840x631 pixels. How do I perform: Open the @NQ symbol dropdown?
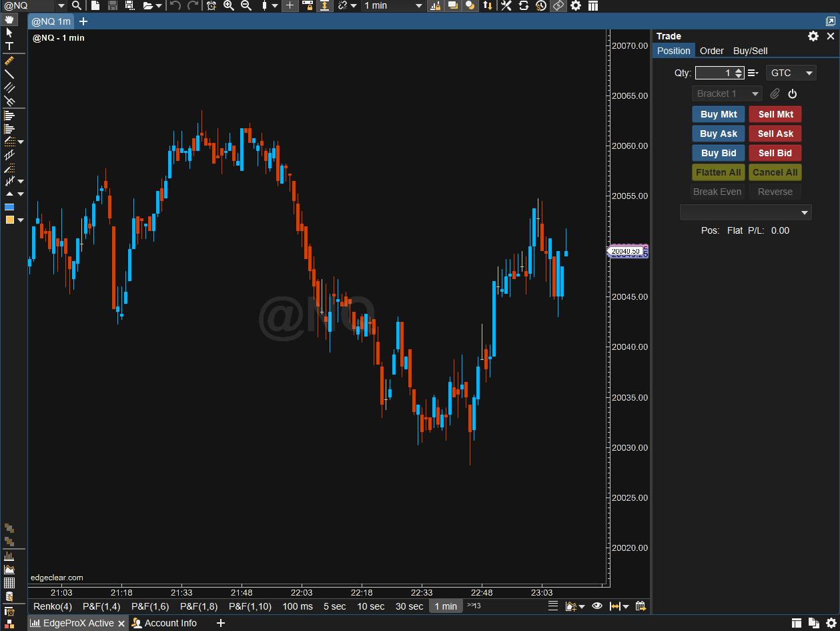click(x=61, y=6)
